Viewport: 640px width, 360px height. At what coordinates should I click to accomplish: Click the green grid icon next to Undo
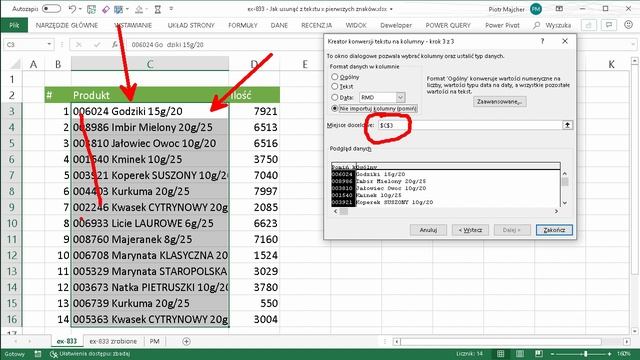click(x=91, y=9)
